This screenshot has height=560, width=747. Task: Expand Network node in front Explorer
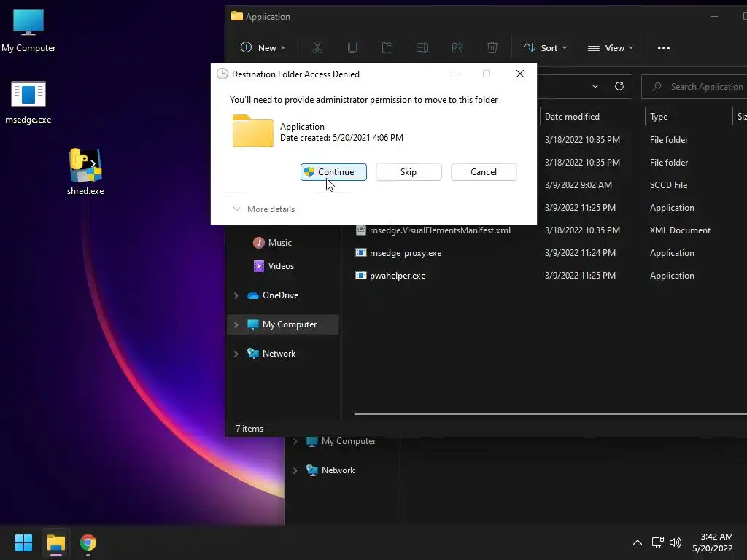pyautogui.click(x=236, y=354)
